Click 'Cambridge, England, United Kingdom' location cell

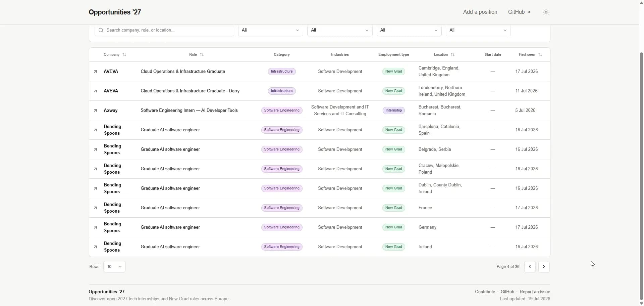439,72
